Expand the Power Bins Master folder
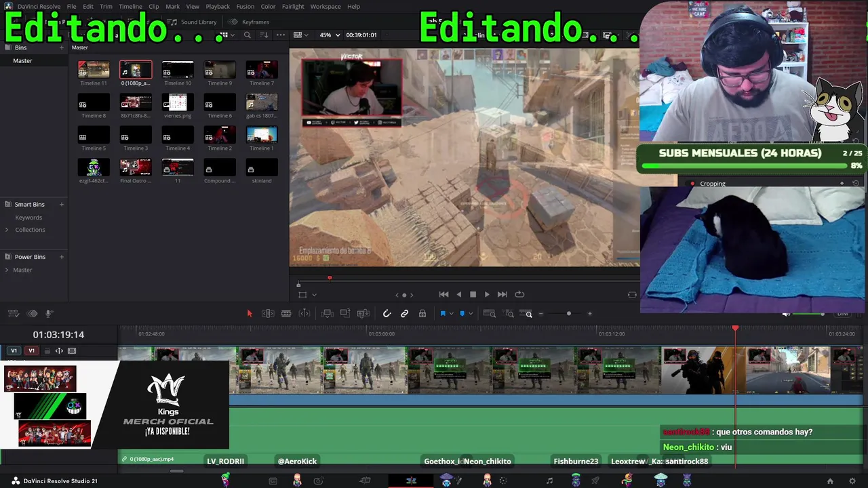868x488 pixels. [x=7, y=270]
